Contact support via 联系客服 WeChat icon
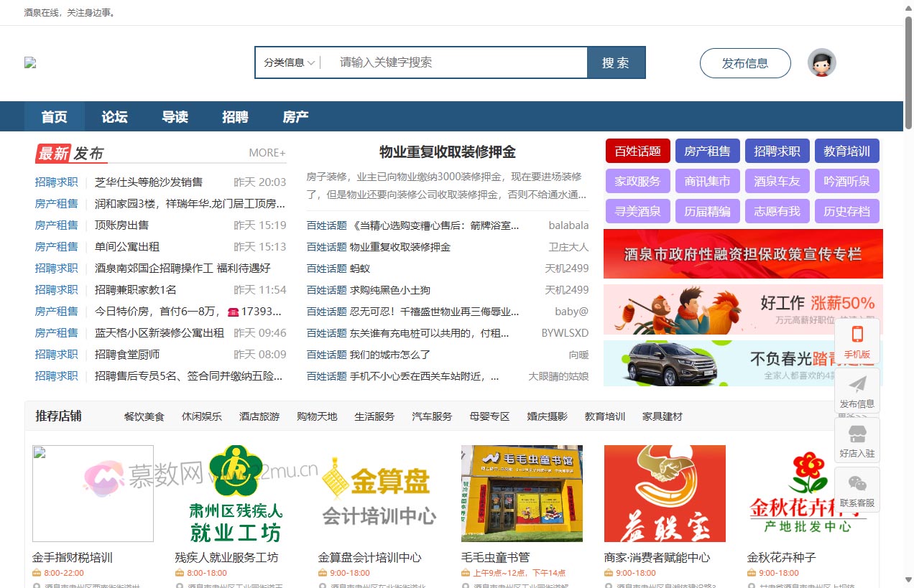914x588 pixels. pos(857,483)
